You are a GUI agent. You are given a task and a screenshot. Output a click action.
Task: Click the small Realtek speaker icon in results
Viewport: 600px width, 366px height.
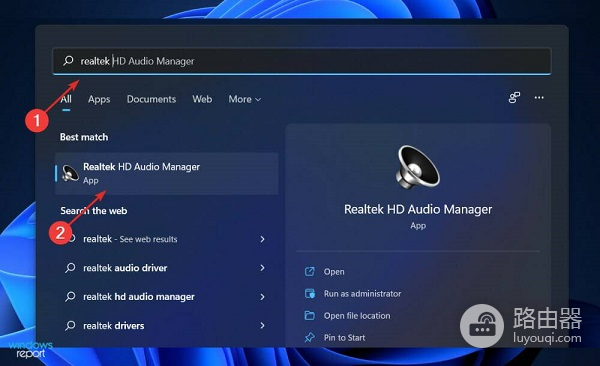(70, 173)
